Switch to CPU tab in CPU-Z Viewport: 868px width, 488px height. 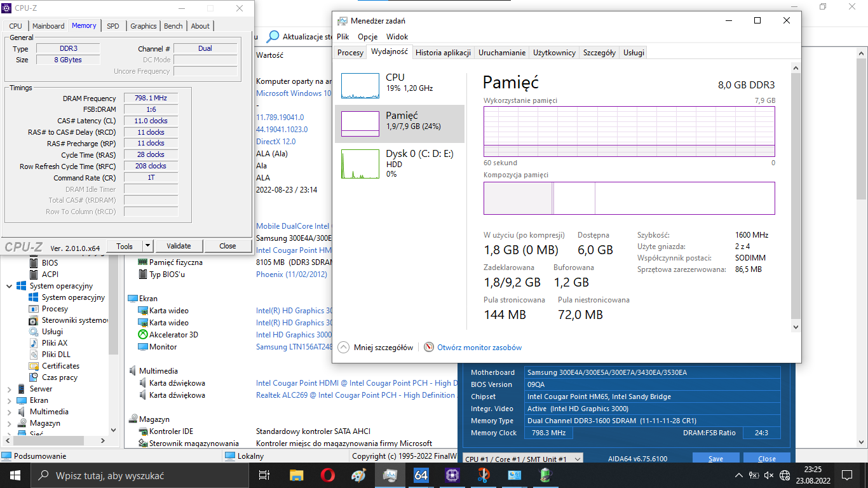click(x=16, y=26)
